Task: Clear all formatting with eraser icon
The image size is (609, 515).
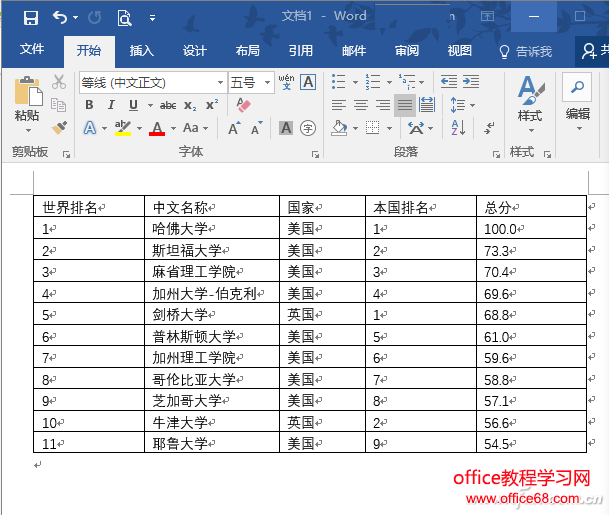Action: point(244,105)
